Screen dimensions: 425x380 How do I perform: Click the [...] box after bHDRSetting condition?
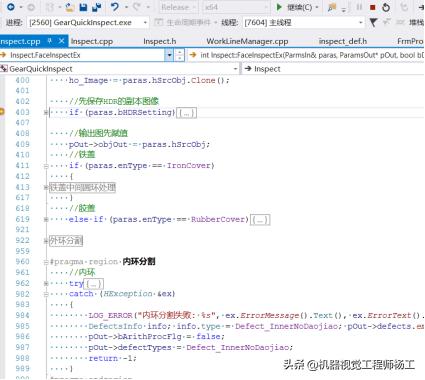186,113
